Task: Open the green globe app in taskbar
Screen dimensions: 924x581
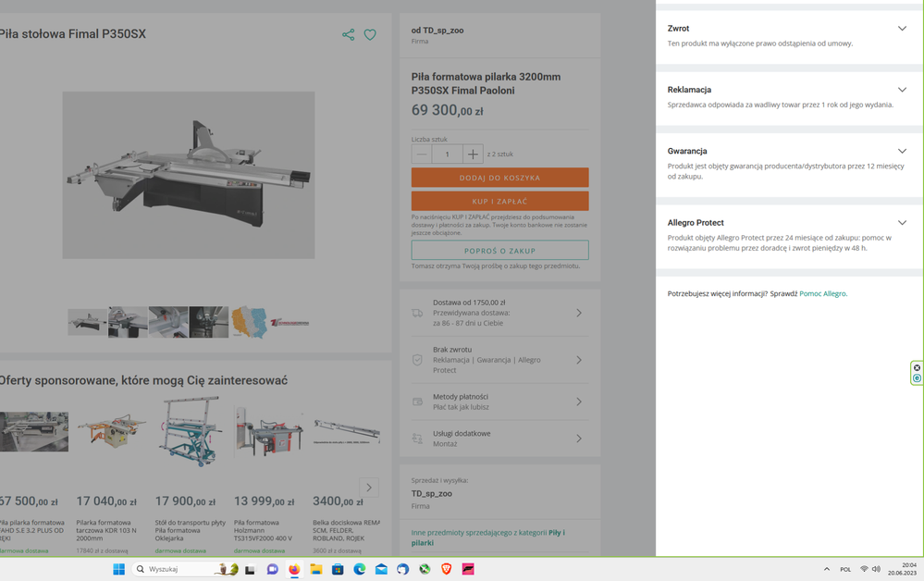Action: click(425, 569)
